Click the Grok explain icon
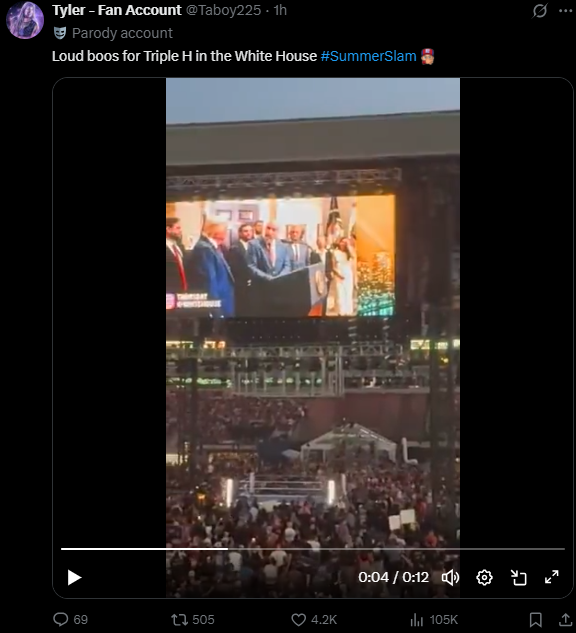576x633 pixels. coord(539,10)
